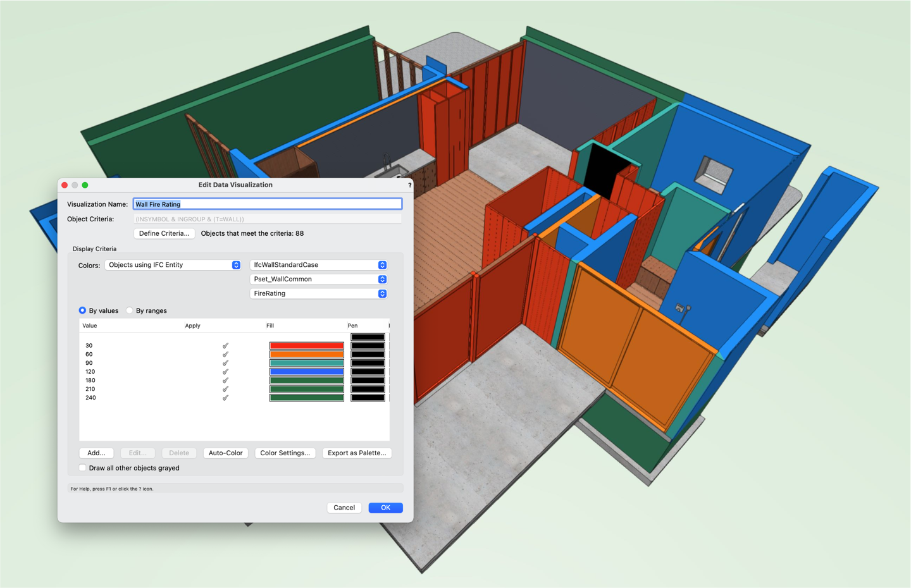The height and width of the screenshot is (588, 911).
Task: Click the black pen swatch for value 30
Action: pos(368,346)
